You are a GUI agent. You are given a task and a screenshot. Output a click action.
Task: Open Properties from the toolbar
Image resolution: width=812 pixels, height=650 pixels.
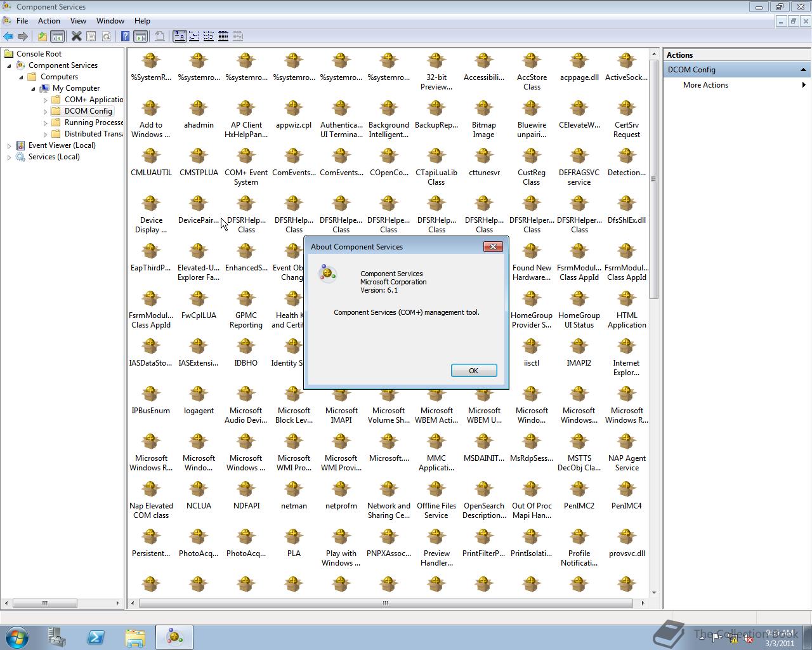(x=91, y=37)
